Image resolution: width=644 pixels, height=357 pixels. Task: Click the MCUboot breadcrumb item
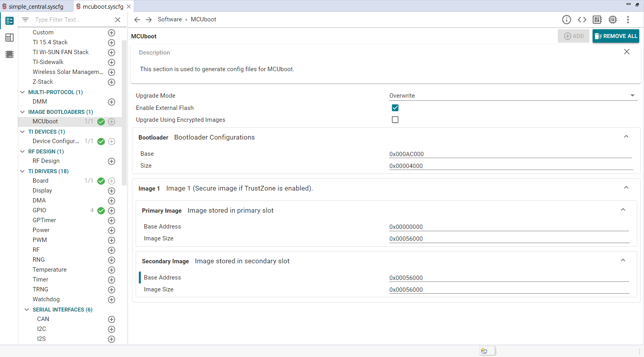203,19
